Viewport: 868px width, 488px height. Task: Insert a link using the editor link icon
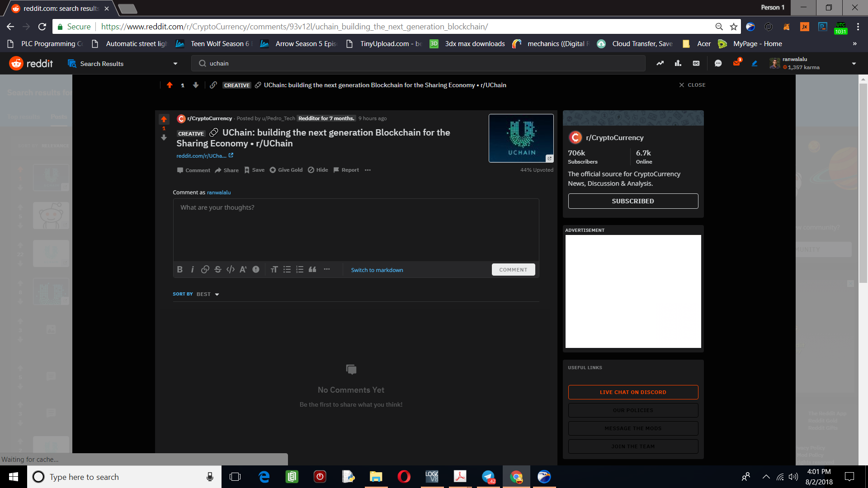(205, 270)
